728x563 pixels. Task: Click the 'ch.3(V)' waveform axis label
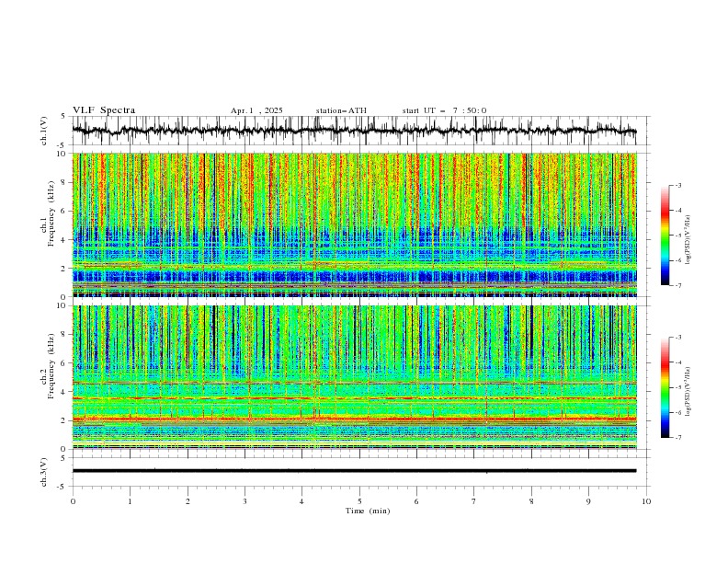tap(44, 472)
